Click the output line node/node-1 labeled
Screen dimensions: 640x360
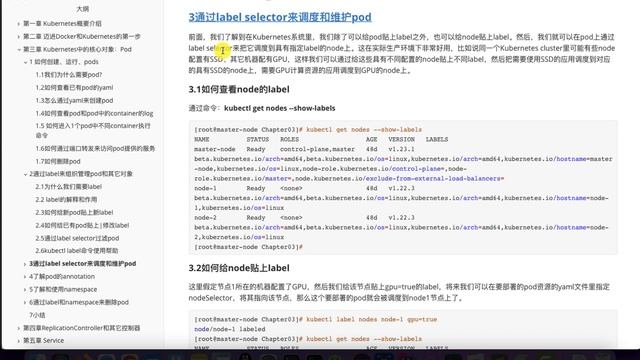click(230, 329)
